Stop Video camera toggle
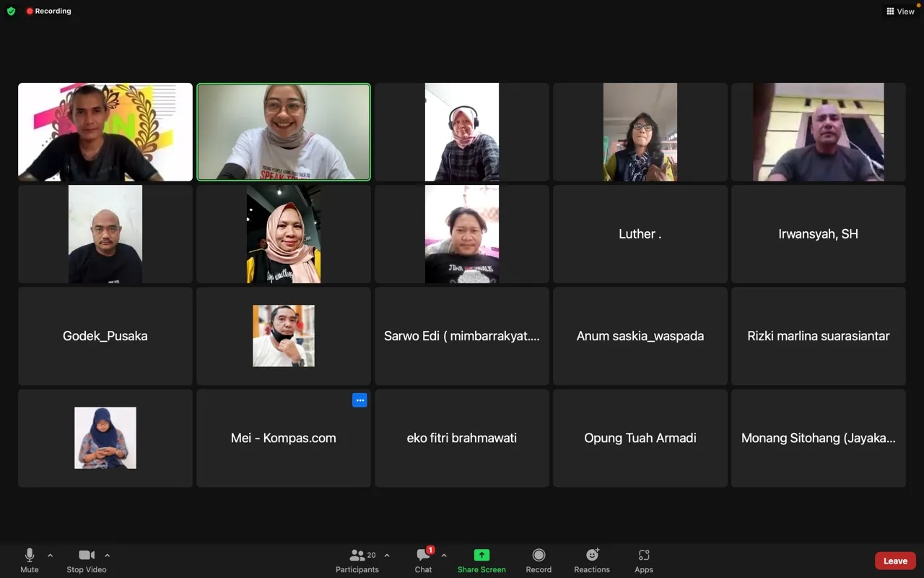Viewport: 924px width, 578px height. click(x=87, y=560)
